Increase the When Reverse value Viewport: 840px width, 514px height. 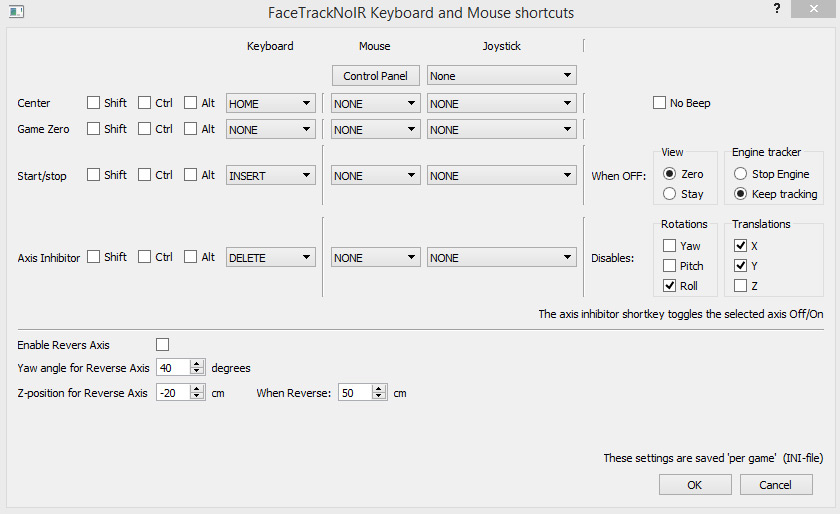pos(379,389)
